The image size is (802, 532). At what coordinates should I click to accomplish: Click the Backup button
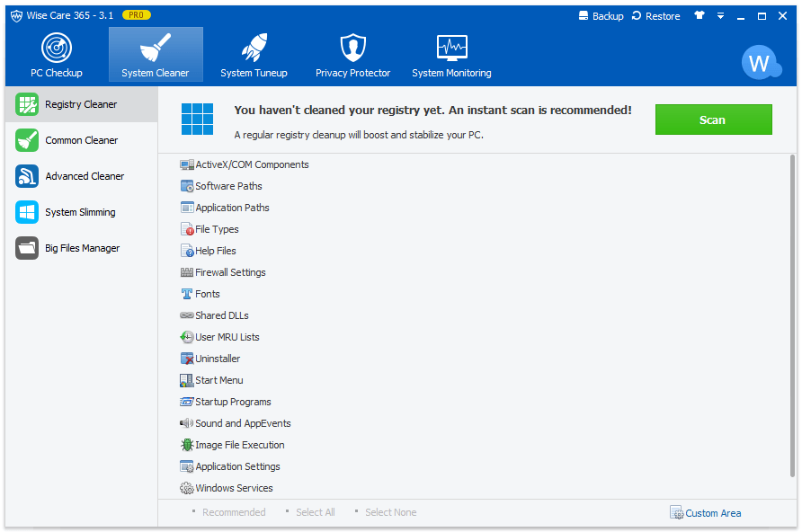(601, 16)
